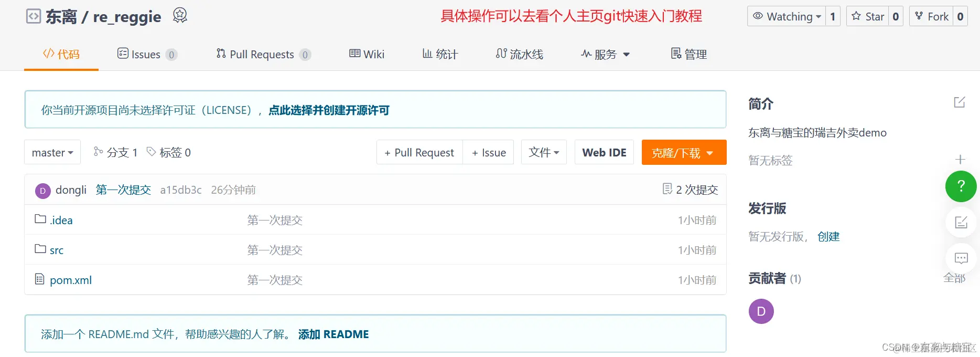Viewport: 980px width, 357px height.
Task: Open commit hash a15db3c
Action: 181,190
